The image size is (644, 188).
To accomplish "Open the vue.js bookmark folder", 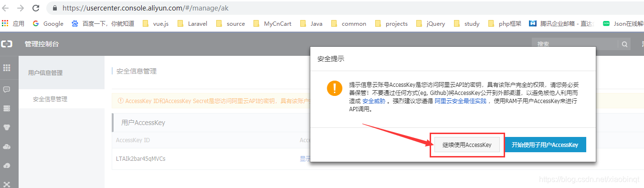I will point(156,23).
